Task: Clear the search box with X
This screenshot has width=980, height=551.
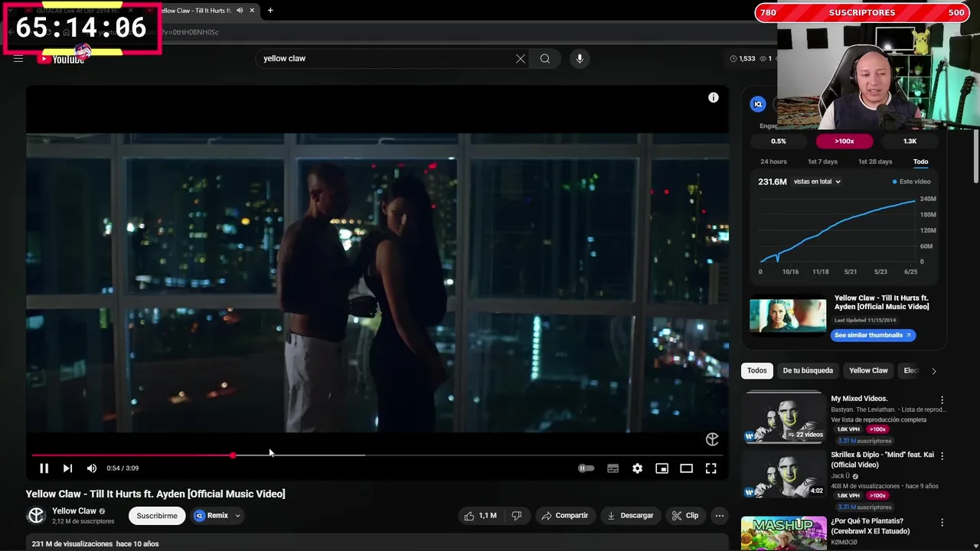Action: pyautogui.click(x=521, y=58)
